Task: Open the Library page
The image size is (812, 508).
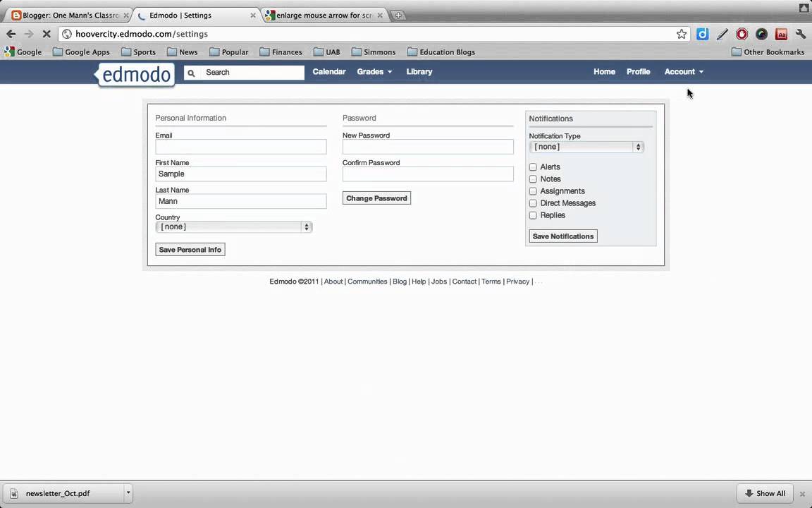Action: point(419,72)
